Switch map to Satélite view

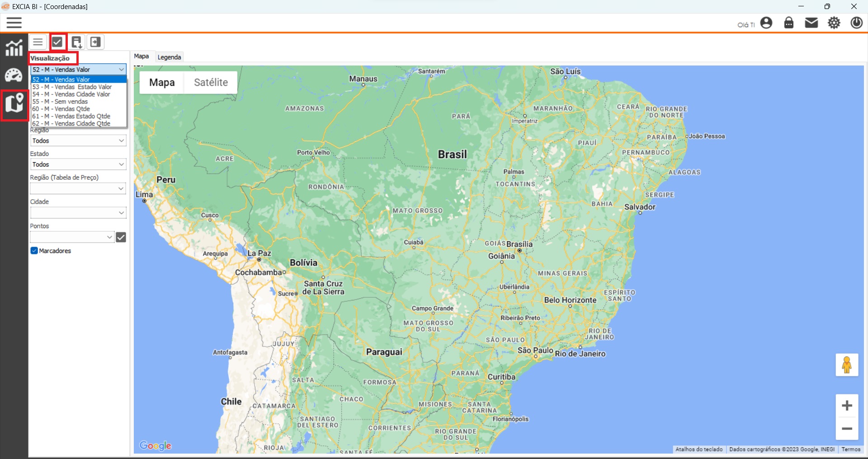click(211, 83)
